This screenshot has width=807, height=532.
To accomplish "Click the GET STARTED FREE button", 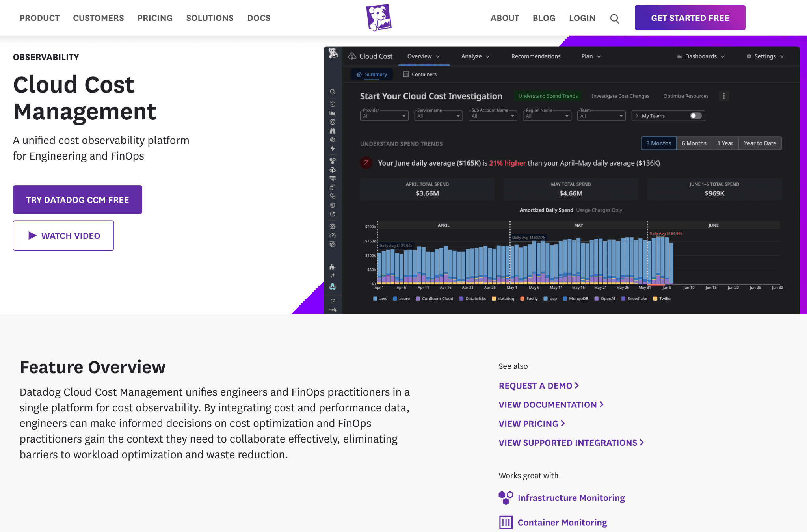I will (690, 18).
